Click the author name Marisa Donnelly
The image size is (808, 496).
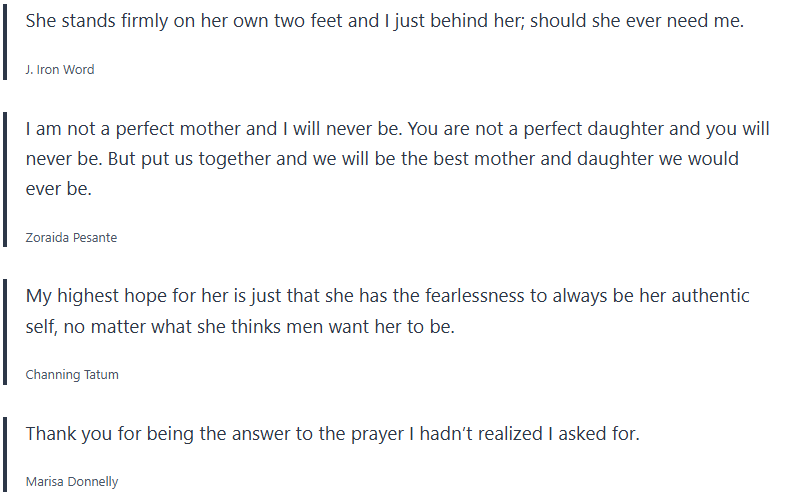coord(71,482)
